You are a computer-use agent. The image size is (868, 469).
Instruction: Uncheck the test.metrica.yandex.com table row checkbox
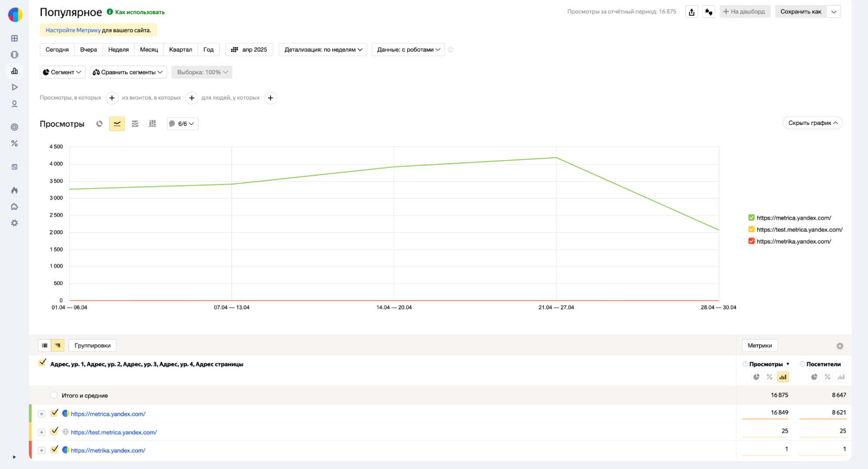[54, 431]
